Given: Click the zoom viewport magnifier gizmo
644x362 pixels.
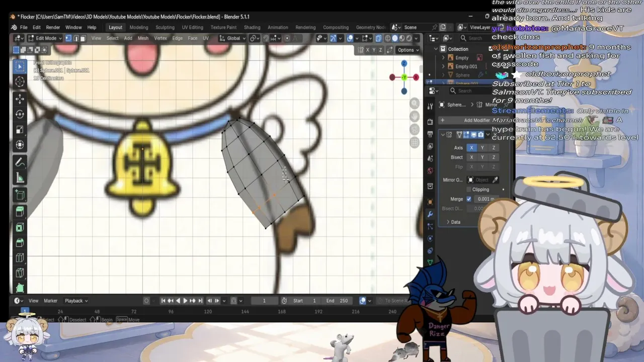Looking at the screenshot, I should click(x=415, y=103).
